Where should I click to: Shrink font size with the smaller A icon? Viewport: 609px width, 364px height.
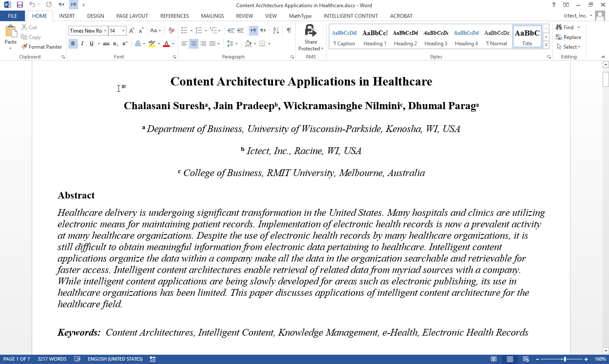pos(141,31)
